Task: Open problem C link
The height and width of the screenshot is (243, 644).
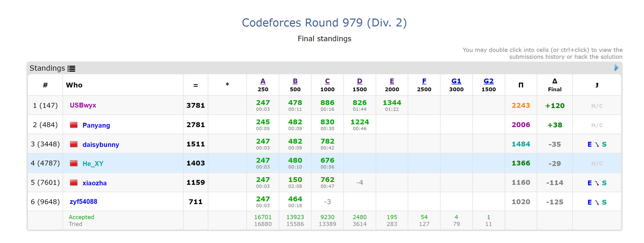Action: pyautogui.click(x=327, y=81)
